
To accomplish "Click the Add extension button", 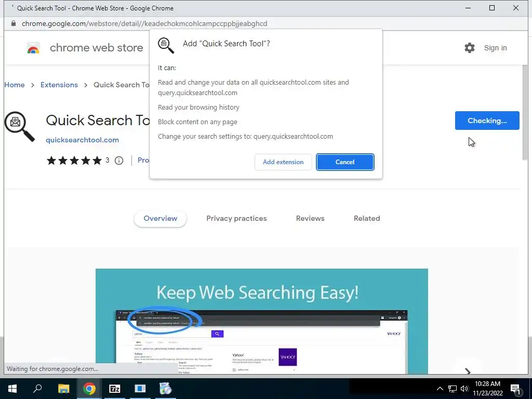I will (x=283, y=162).
